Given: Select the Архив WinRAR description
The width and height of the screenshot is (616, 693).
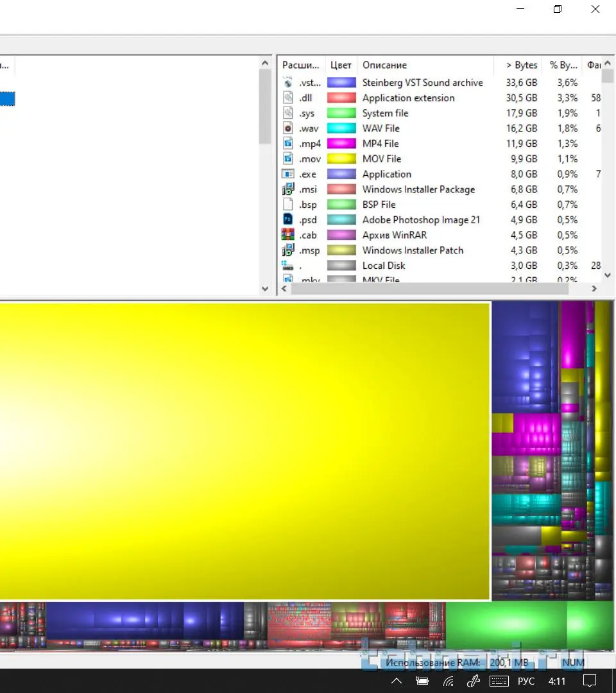Looking at the screenshot, I should [395, 235].
